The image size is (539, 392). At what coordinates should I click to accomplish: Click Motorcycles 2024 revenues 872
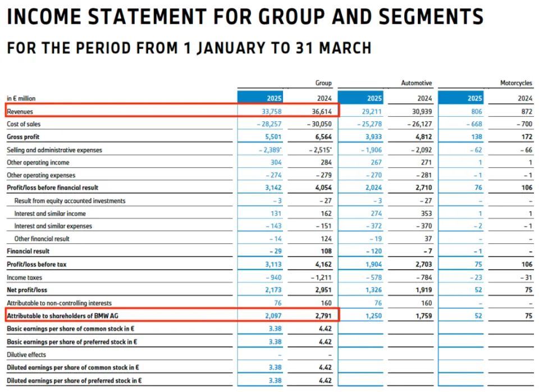coord(527,111)
